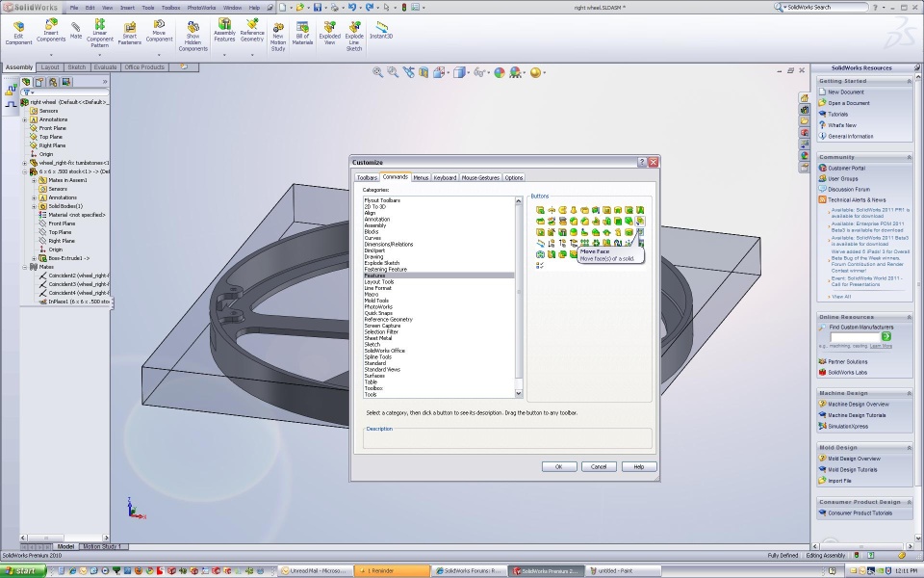The height and width of the screenshot is (578, 924).
Task: Open dropdown under Reference Geometry
Action: click(252, 55)
